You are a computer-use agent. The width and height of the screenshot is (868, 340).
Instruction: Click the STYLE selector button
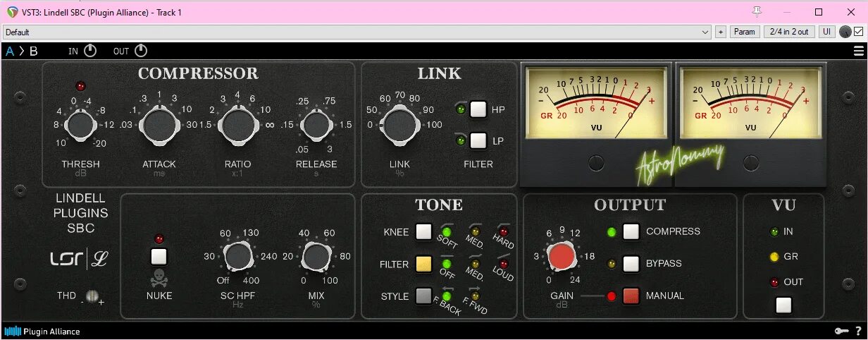423,296
